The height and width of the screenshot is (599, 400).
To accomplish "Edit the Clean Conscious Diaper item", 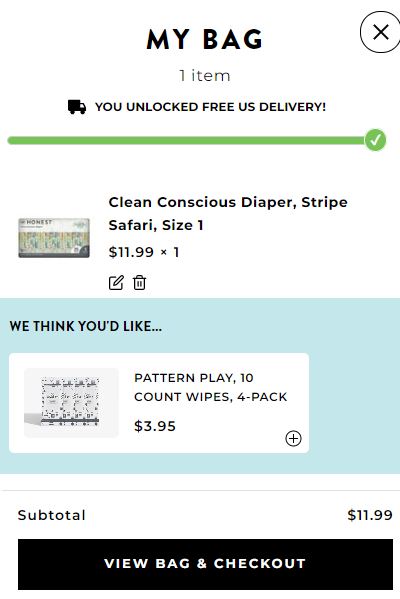I will click(116, 283).
